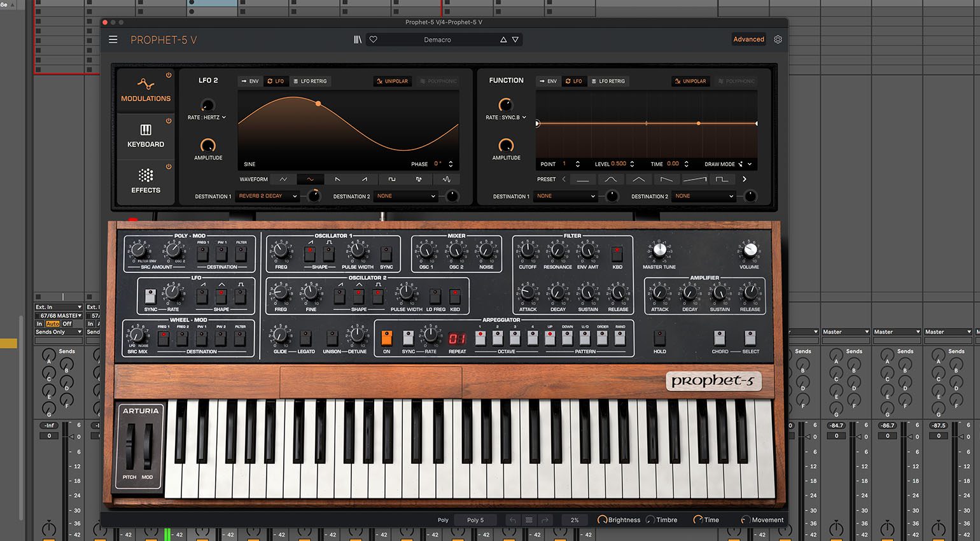This screenshot has height=541, width=980.
Task: Select ramp-up sawtooth waveform for LFO 2
Action: 365,179
